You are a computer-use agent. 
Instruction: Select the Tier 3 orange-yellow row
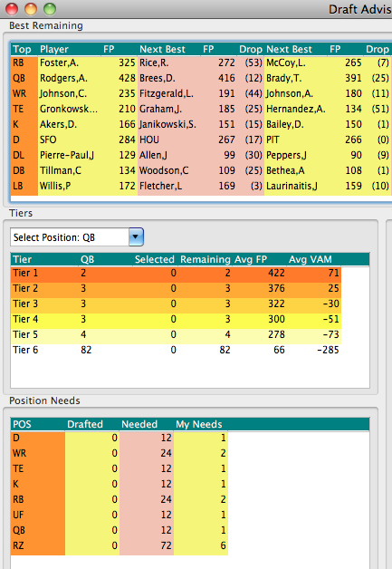(176, 304)
